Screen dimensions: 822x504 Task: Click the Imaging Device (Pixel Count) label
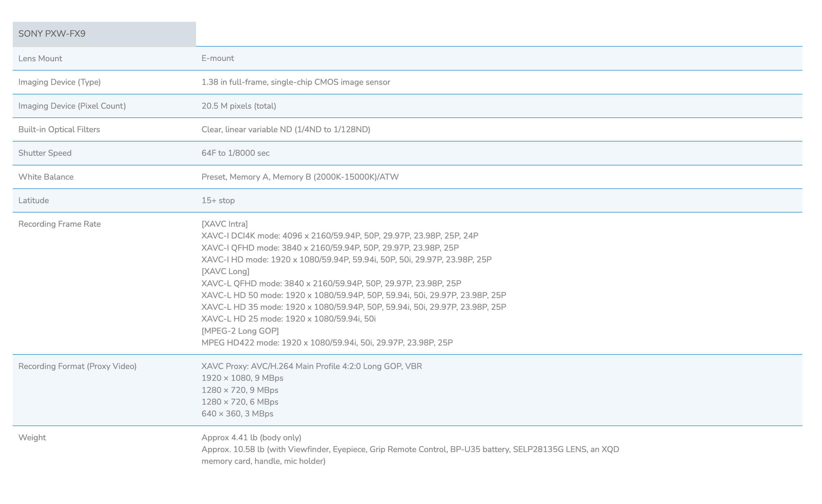tap(72, 106)
